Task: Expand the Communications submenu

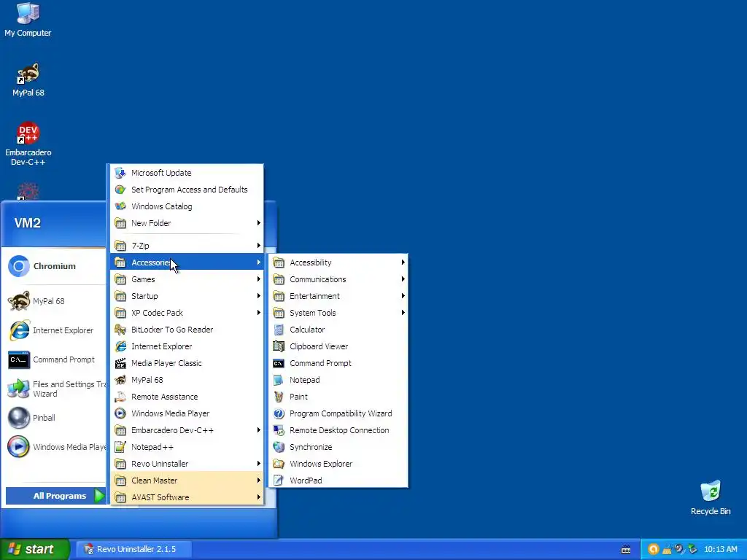Action: coord(338,279)
